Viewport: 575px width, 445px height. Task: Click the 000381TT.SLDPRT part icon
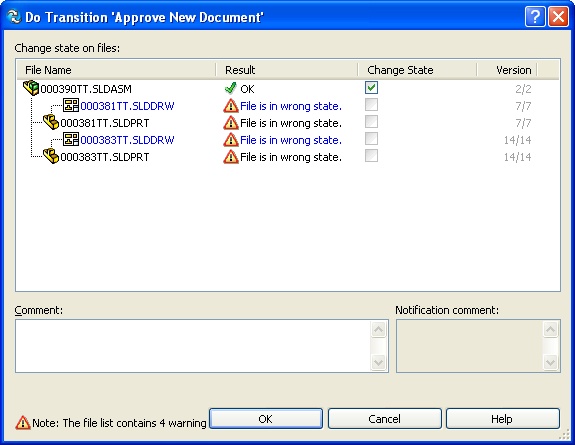51,122
